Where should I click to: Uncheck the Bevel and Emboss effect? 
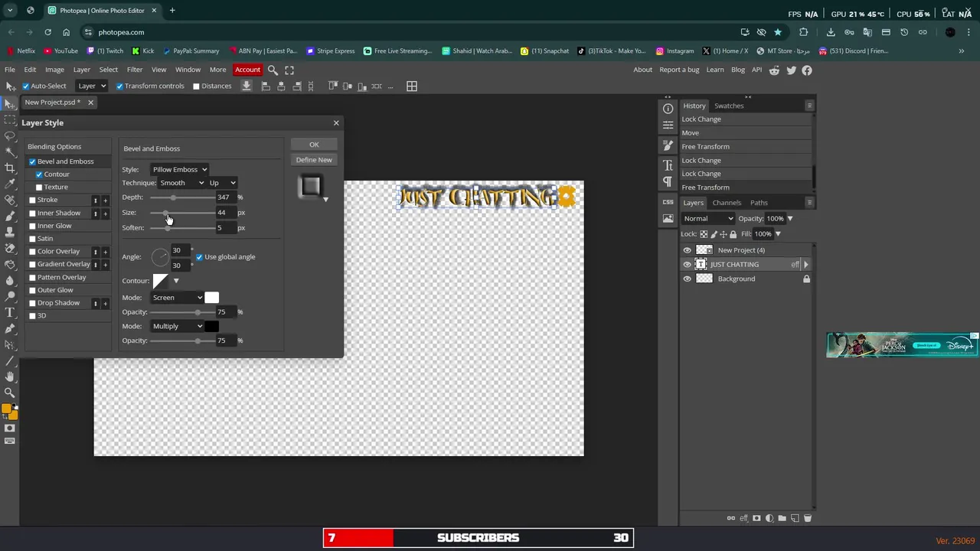[x=32, y=161]
